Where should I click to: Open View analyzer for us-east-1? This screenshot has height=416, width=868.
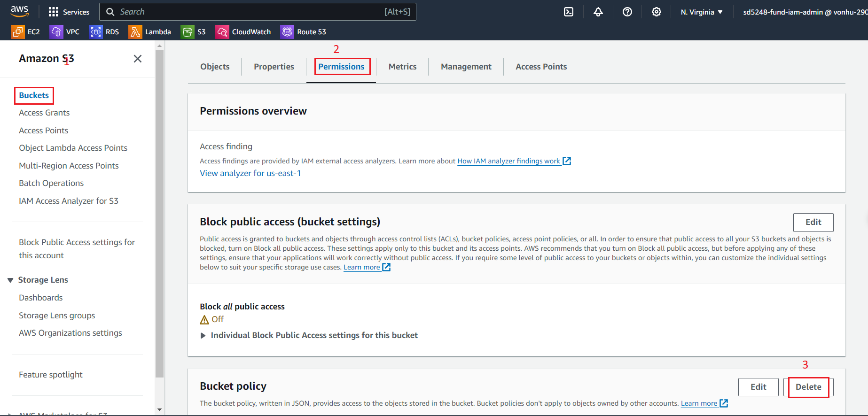click(x=250, y=173)
